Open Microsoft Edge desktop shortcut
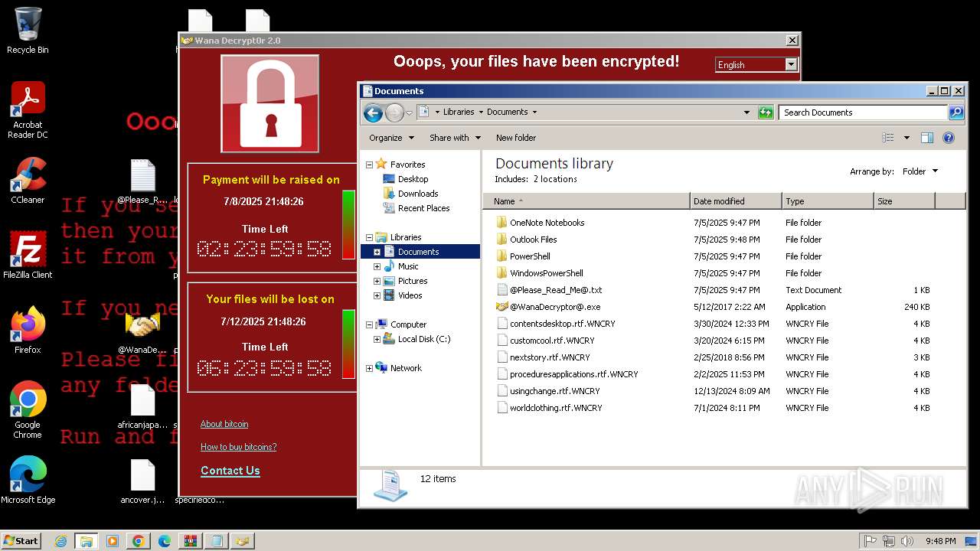This screenshot has width=980, height=551. tap(28, 481)
